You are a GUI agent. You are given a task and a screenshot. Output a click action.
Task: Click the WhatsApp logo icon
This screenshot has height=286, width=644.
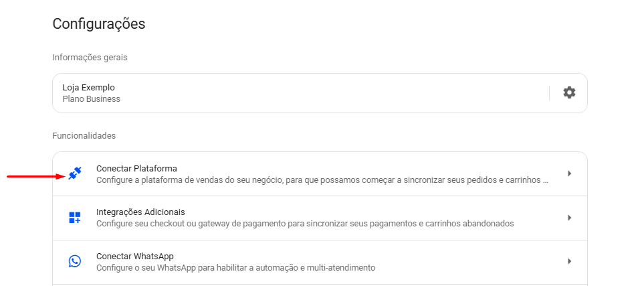[75, 261]
